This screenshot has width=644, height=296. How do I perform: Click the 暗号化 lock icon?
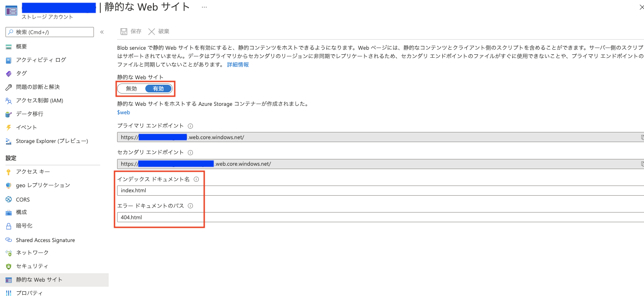(9, 226)
